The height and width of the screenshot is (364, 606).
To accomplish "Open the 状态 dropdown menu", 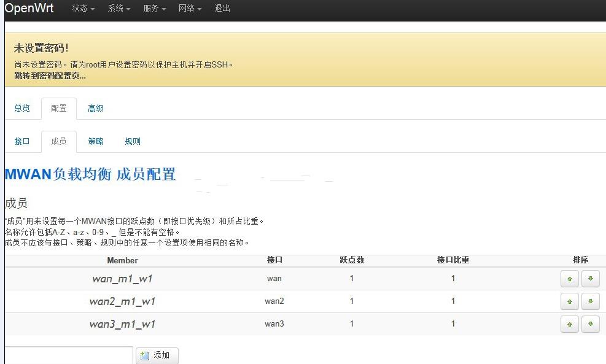I will click(84, 9).
